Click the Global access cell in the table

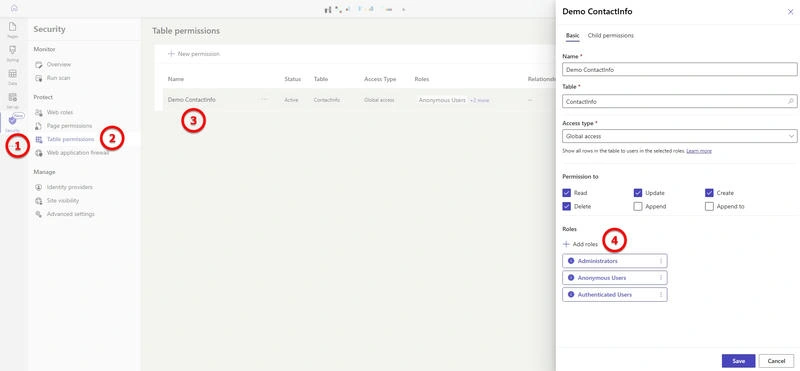click(x=379, y=100)
